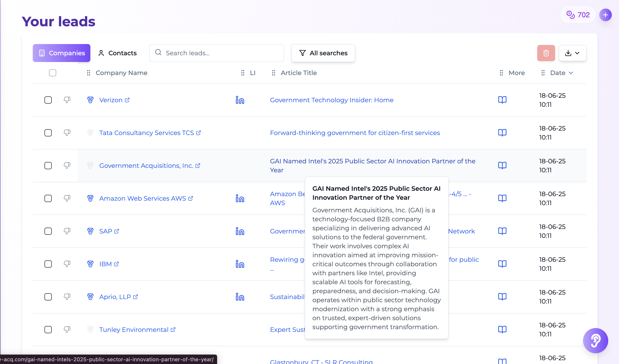Sort by the Date column chevron
Viewport: 619px width, 364px height.
[571, 73]
